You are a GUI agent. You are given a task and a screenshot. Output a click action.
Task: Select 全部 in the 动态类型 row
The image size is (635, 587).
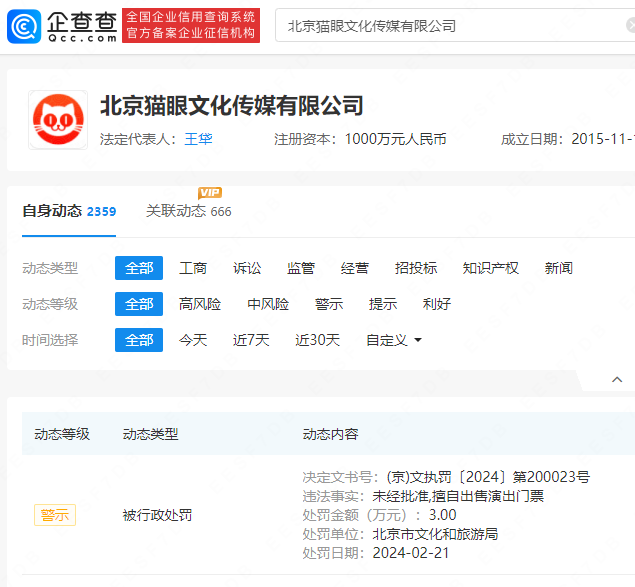139,268
